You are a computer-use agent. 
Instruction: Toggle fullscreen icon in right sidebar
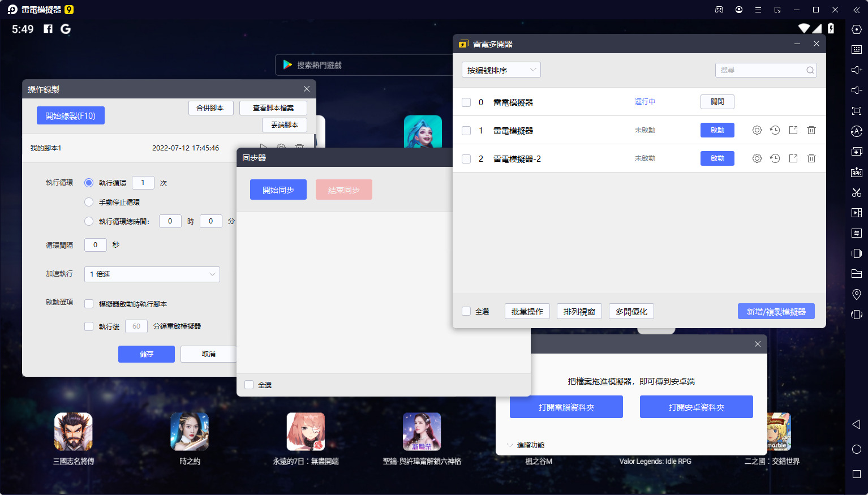857,111
